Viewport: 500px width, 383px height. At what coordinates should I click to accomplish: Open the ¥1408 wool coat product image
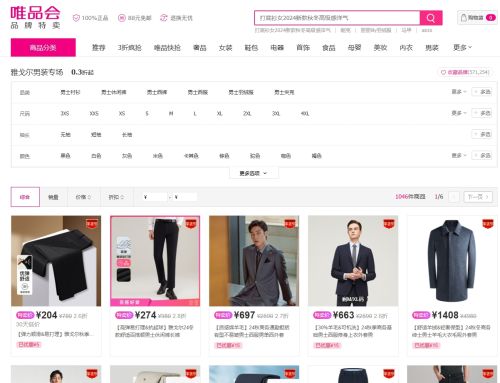[452, 261]
